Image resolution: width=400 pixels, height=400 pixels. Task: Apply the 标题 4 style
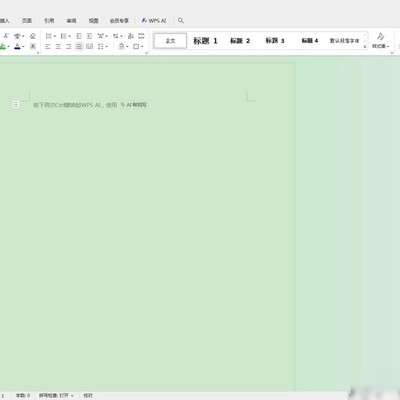pos(310,41)
